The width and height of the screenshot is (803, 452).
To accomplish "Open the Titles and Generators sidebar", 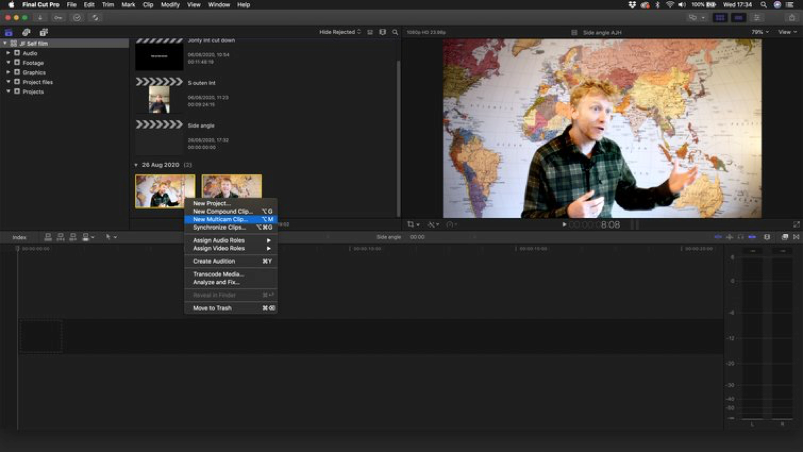I will [x=43, y=32].
